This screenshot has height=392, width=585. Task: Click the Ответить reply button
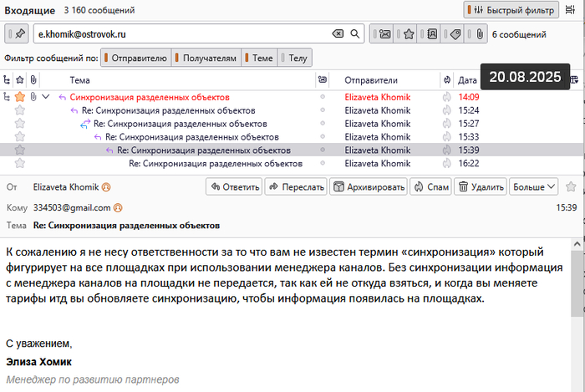234,186
